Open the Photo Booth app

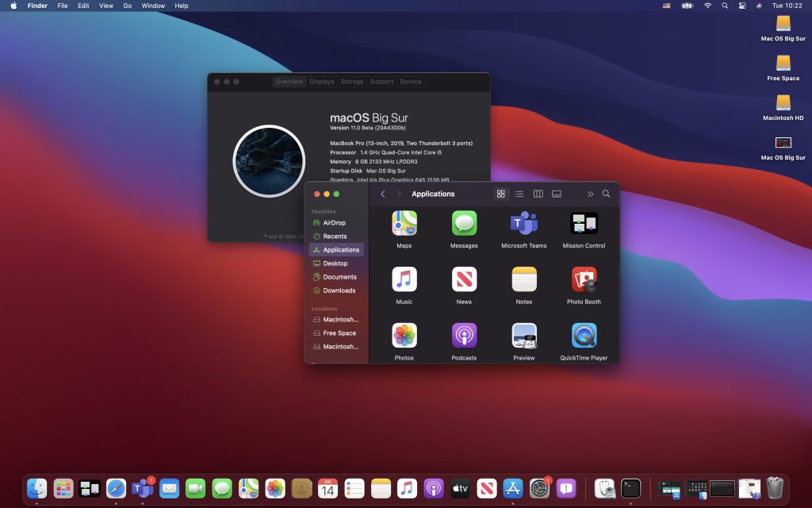coord(584,279)
